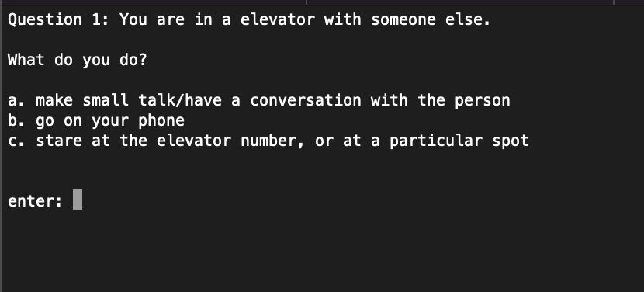The image size is (644, 292).
Task: Select the "a." option marker
Action: 16,100
